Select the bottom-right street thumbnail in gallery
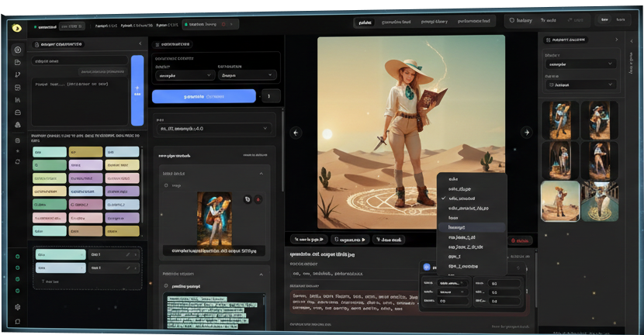The height and width of the screenshot is (335, 644). [600, 202]
